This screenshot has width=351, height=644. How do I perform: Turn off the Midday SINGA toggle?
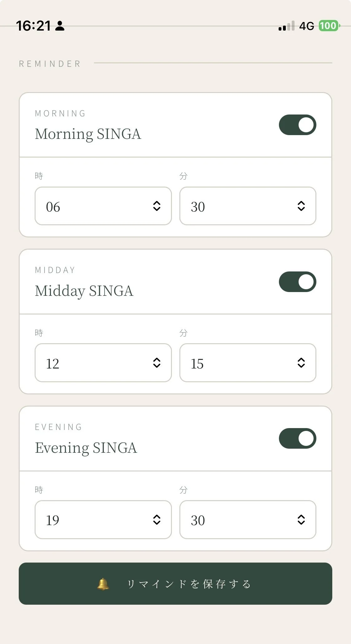297,282
